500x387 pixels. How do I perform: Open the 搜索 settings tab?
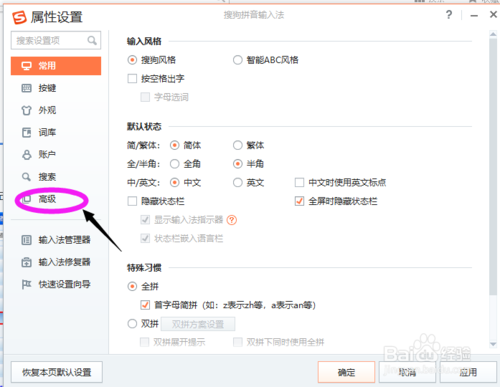coord(56,177)
